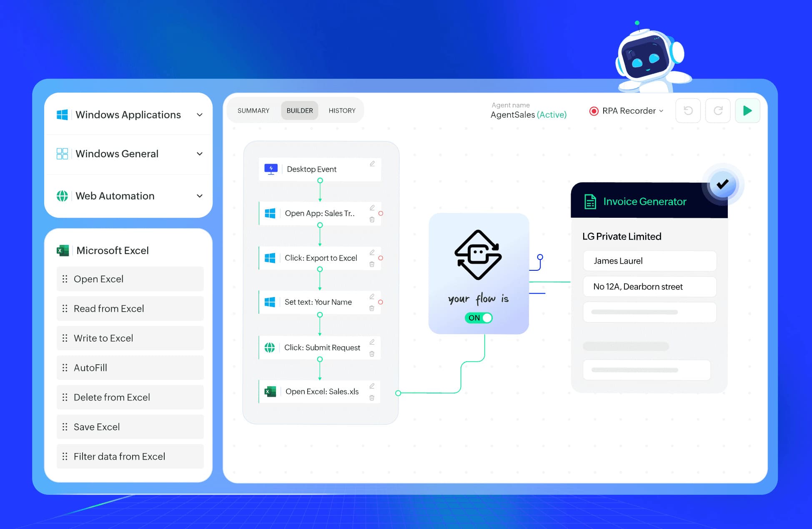812x529 pixels.
Task: Click the James Laurel name field
Action: click(x=649, y=261)
